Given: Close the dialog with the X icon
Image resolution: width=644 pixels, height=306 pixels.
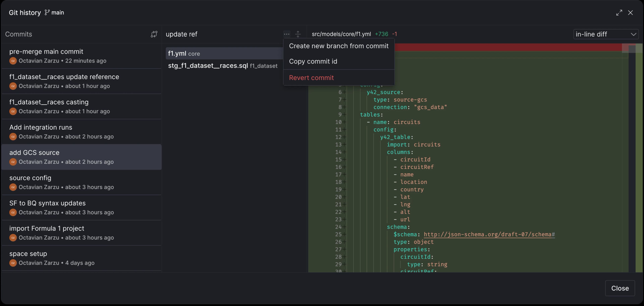Looking at the screenshot, I should tap(630, 13).
